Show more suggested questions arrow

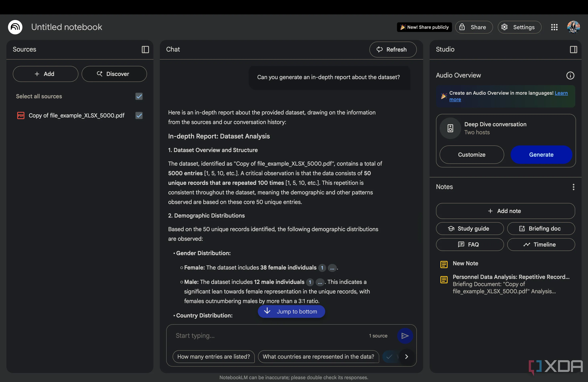[406, 357]
